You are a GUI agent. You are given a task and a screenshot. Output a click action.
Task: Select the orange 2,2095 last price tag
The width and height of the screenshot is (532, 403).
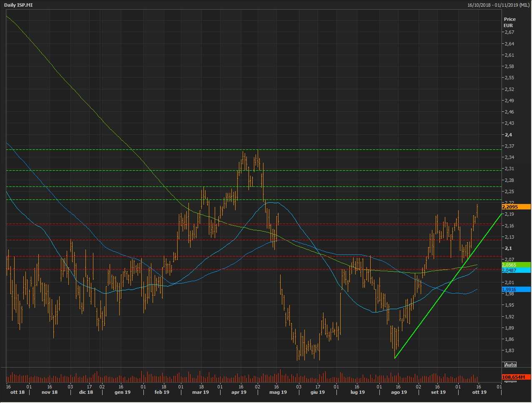[x=516, y=207]
